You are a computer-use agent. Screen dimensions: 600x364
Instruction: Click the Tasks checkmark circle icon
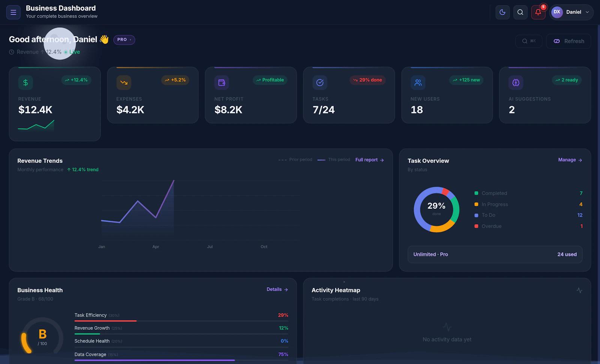pos(320,82)
